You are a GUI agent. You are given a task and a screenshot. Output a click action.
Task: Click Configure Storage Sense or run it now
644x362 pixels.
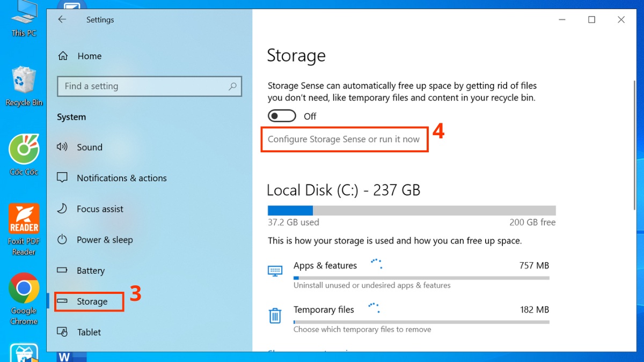[x=344, y=139]
